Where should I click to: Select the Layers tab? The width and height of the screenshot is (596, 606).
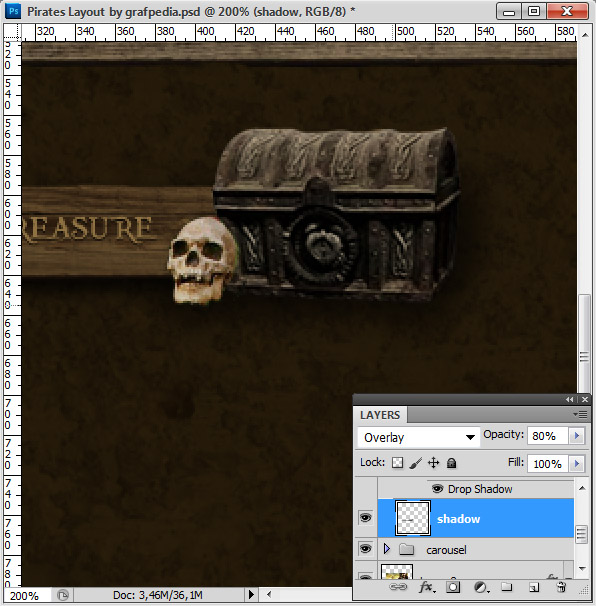[380, 415]
